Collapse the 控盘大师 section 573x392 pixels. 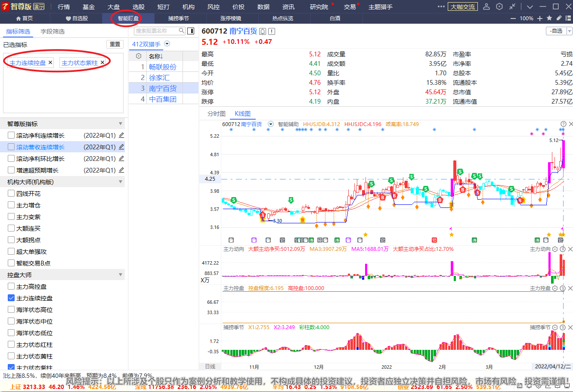pyautogui.click(x=121, y=275)
